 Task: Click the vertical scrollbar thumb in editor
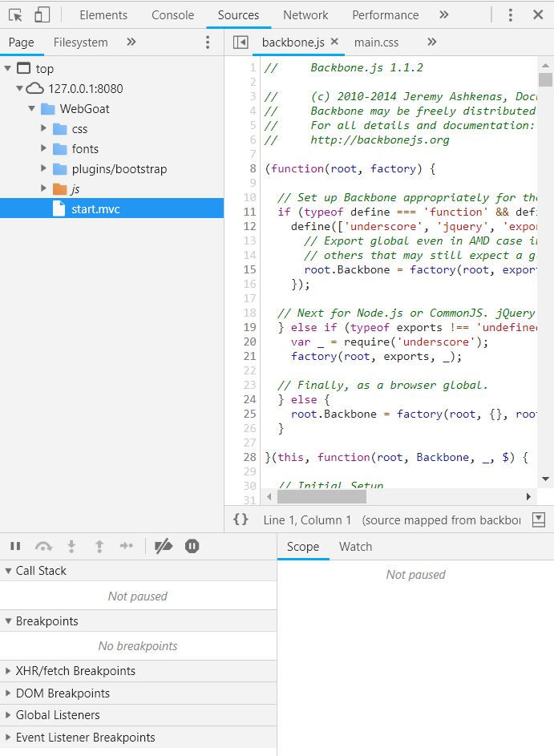545,79
